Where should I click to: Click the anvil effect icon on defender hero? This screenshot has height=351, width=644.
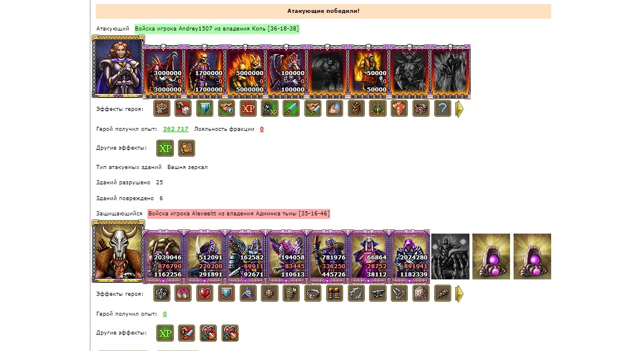[x=378, y=293]
